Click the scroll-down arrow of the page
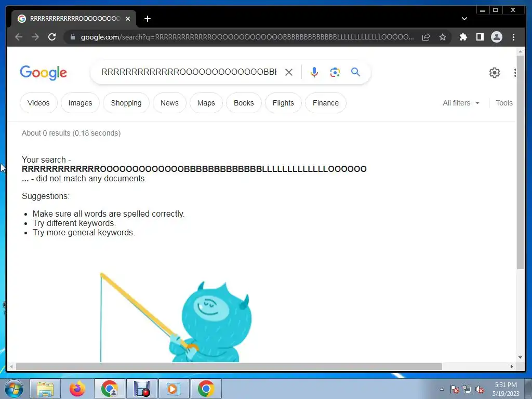 [520, 357]
